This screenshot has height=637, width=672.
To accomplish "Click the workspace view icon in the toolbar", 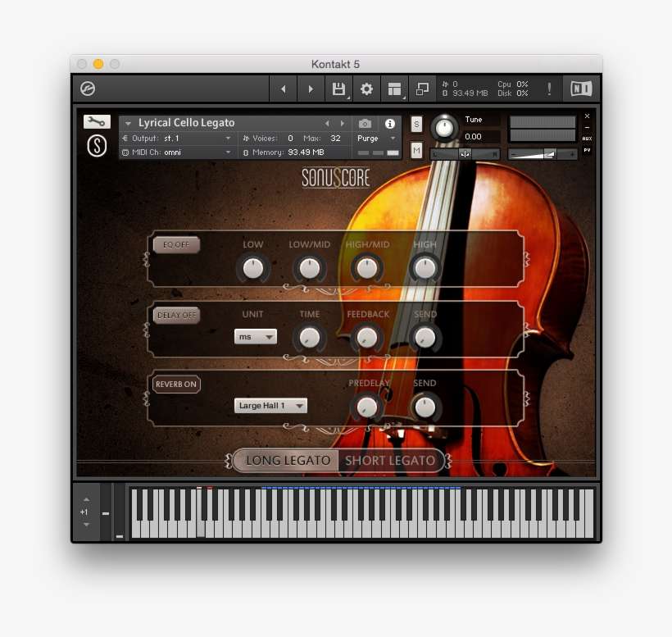I will [394, 88].
